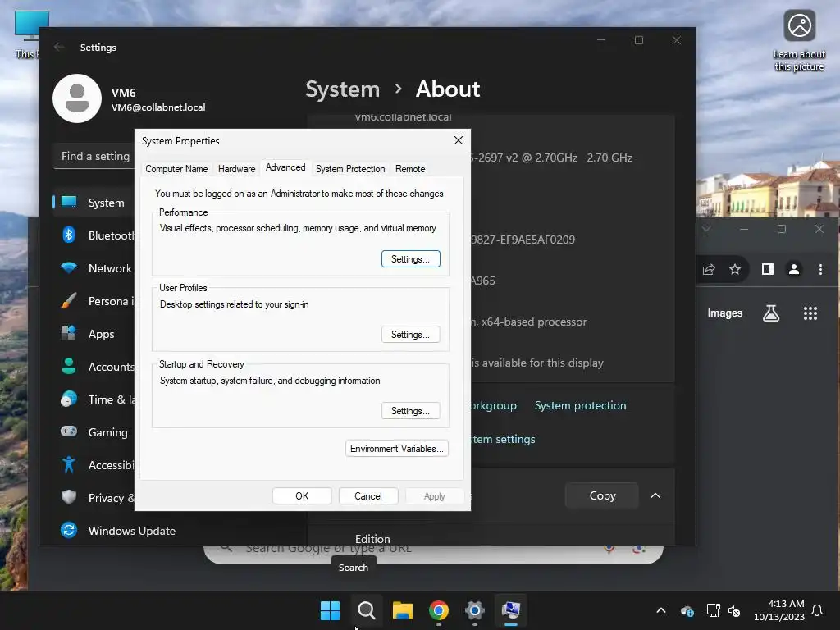Open taskbar Search icon

pos(367,610)
